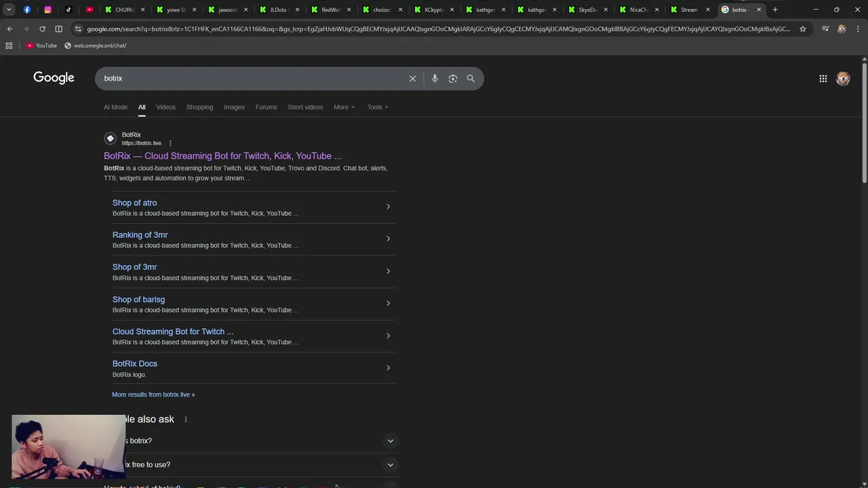This screenshot has height=488, width=868.
Task: Open the web.omegle.onl/chat bookmark
Action: pos(95,45)
